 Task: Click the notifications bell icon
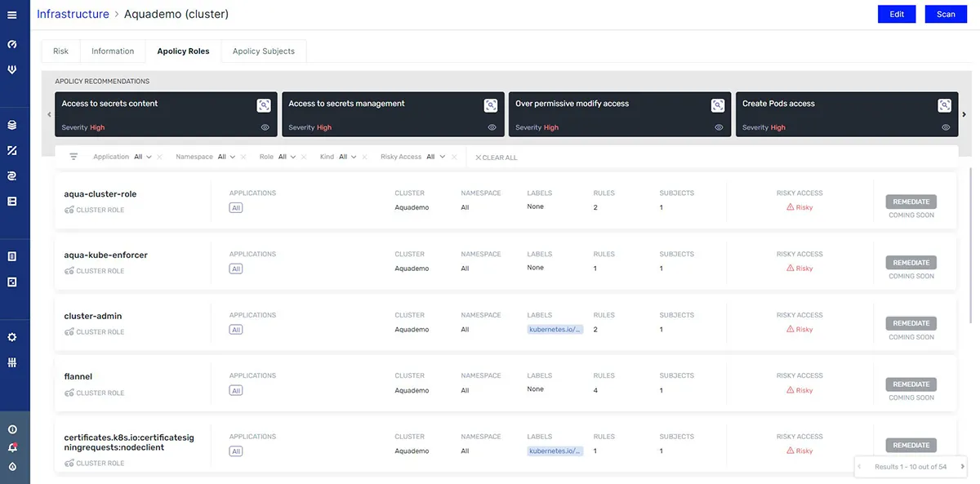coord(12,448)
